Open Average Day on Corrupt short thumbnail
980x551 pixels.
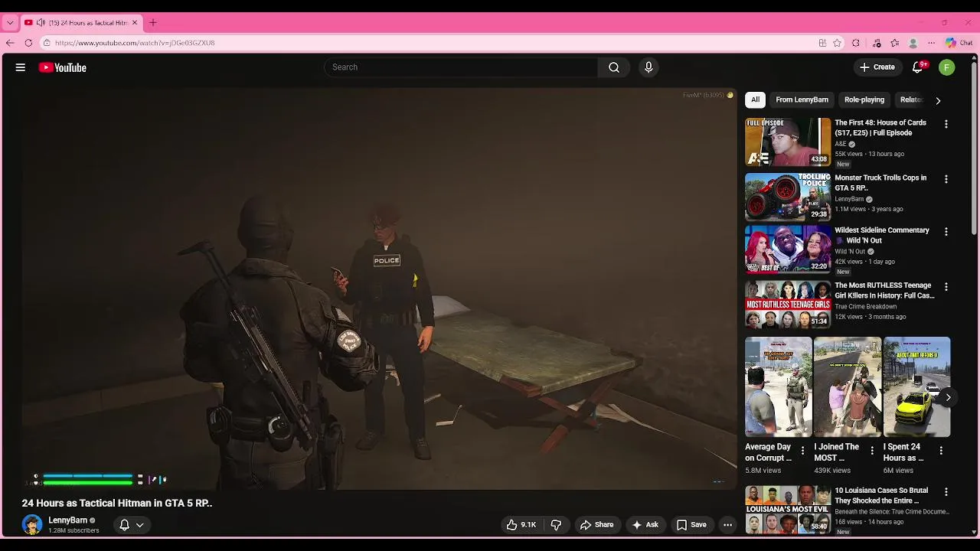779,387
